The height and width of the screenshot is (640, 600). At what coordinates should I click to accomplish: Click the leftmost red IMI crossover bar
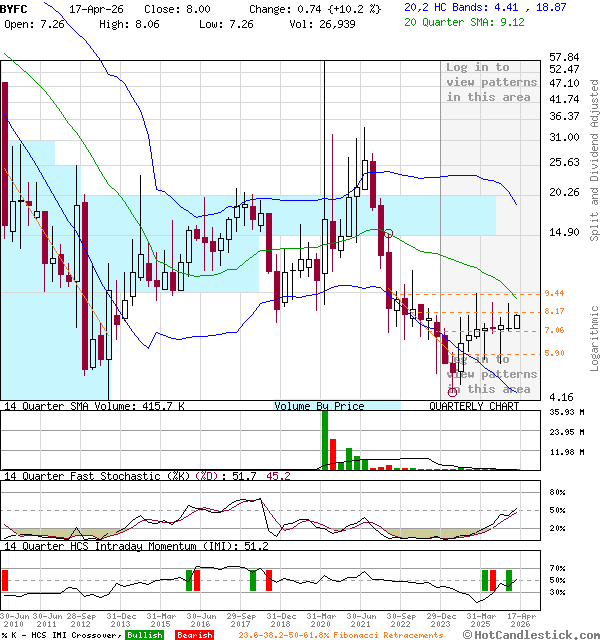pyautogui.click(x=5, y=580)
